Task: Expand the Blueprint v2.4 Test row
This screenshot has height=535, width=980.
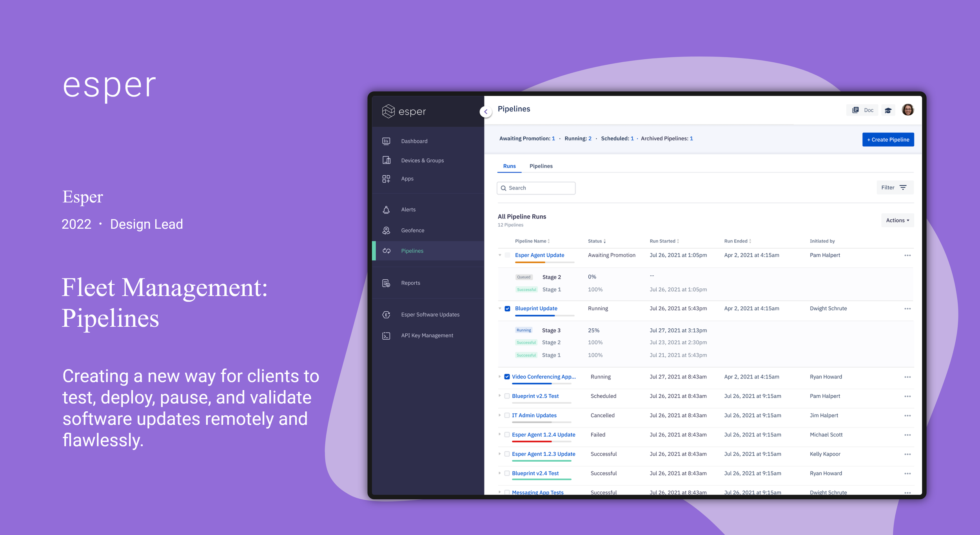Action: tap(499, 473)
